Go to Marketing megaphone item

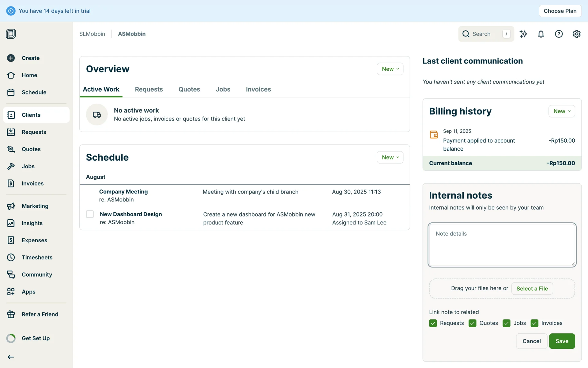point(35,206)
